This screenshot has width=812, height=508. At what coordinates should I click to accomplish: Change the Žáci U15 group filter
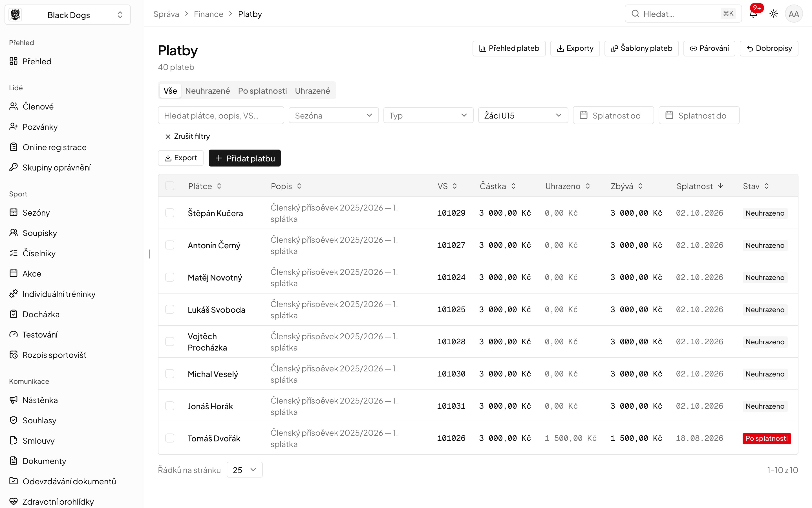click(523, 115)
